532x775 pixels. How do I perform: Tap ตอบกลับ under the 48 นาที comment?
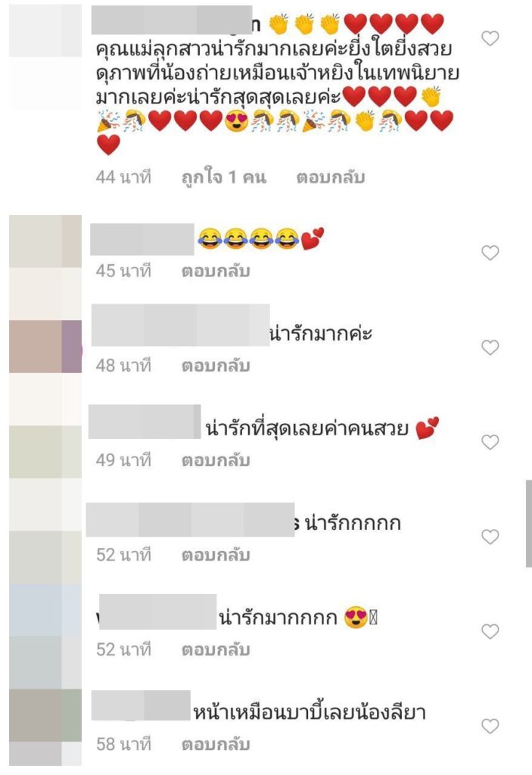pos(216,366)
